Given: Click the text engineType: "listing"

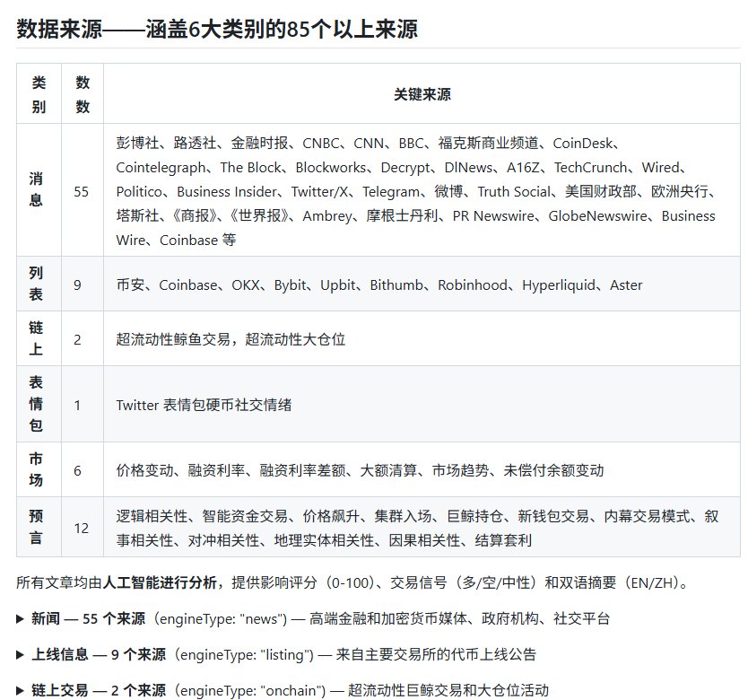Looking at the screenshot, I should click(245, 655).
